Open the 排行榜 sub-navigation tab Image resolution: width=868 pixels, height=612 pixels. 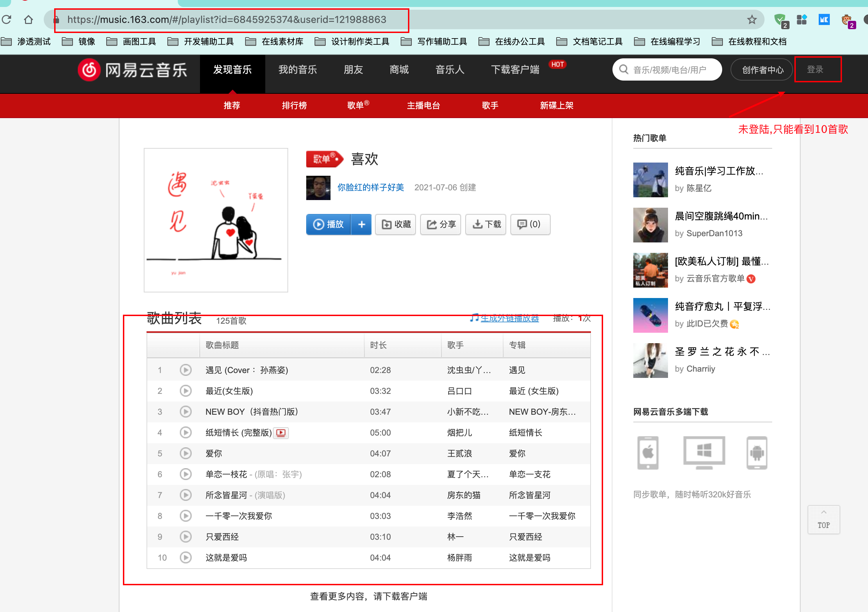[294, 106]
